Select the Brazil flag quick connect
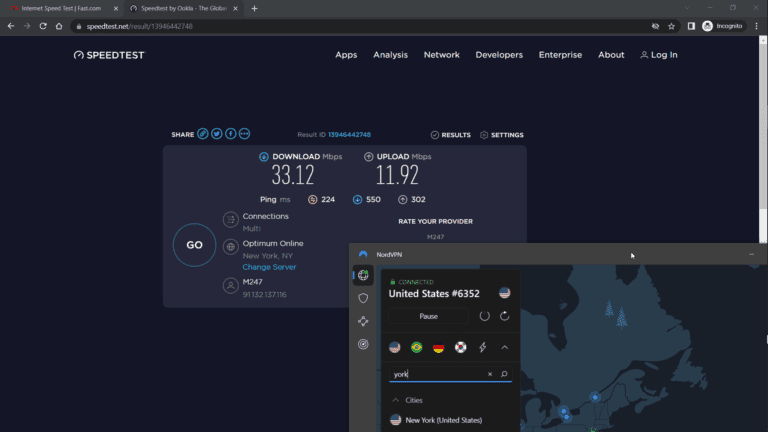This screenshot has height=432, width=768. 416,347
